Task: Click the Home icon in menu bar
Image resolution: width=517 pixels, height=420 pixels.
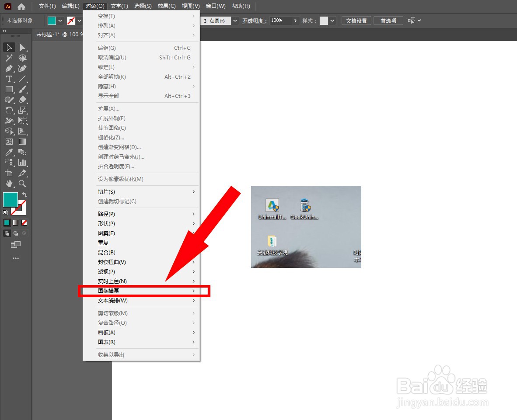Action: pyautogui.click(x=21, y=6)
